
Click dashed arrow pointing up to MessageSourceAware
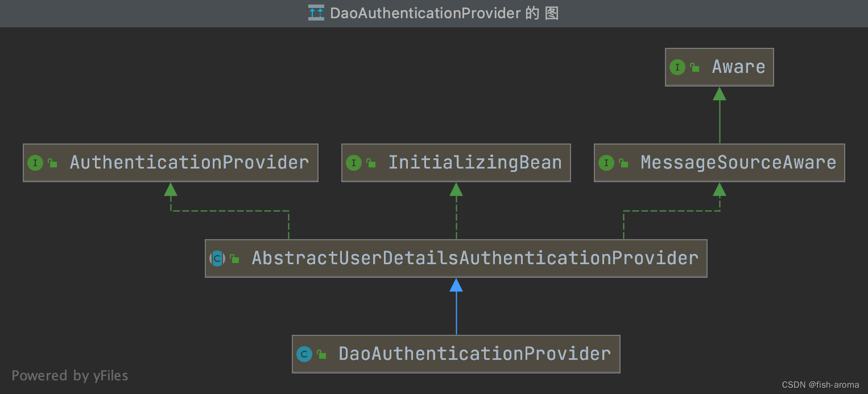click(x=672, y=211)
